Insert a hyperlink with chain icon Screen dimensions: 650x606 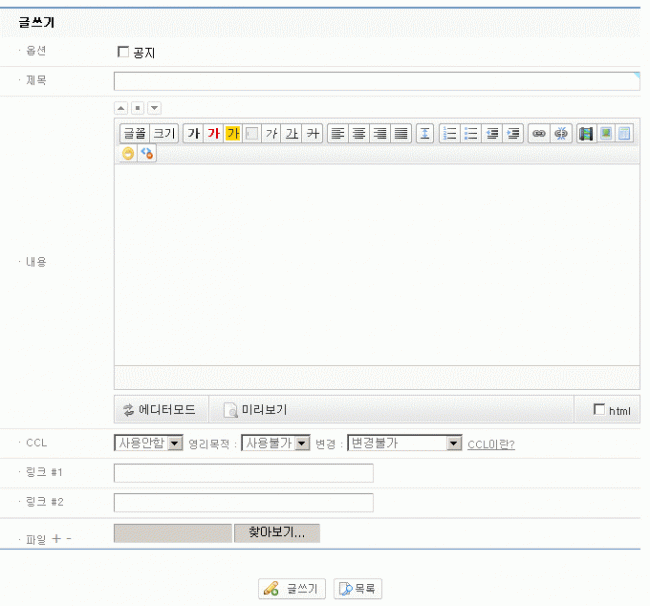539,133
